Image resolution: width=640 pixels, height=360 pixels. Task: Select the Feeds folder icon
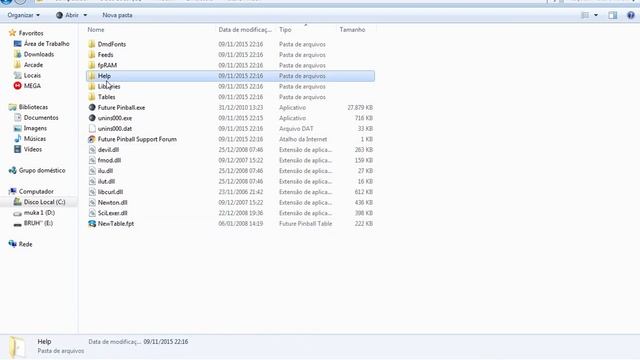click(x=92, y=55)
